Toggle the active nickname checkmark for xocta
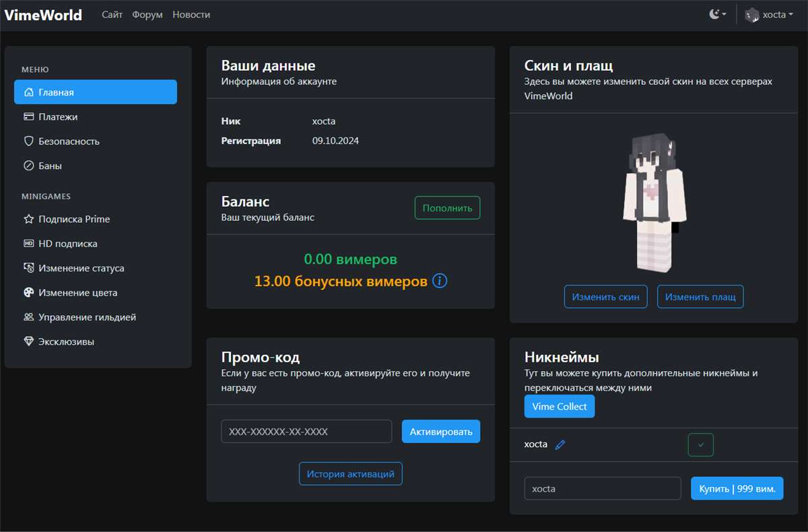 700,444
